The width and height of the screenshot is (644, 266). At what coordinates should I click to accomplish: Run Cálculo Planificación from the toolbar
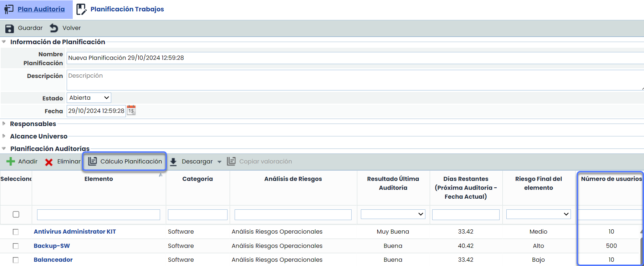pos(125,162)
